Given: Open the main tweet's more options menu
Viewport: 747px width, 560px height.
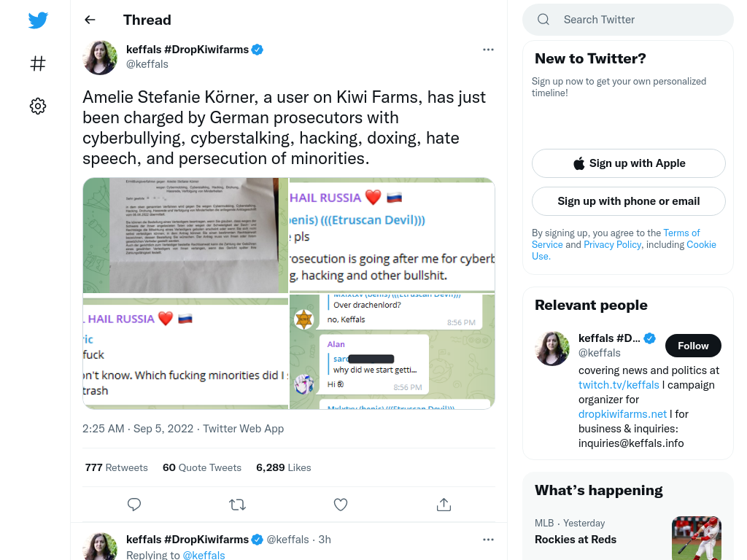Looking at the screenshot, I should [488, 50].
